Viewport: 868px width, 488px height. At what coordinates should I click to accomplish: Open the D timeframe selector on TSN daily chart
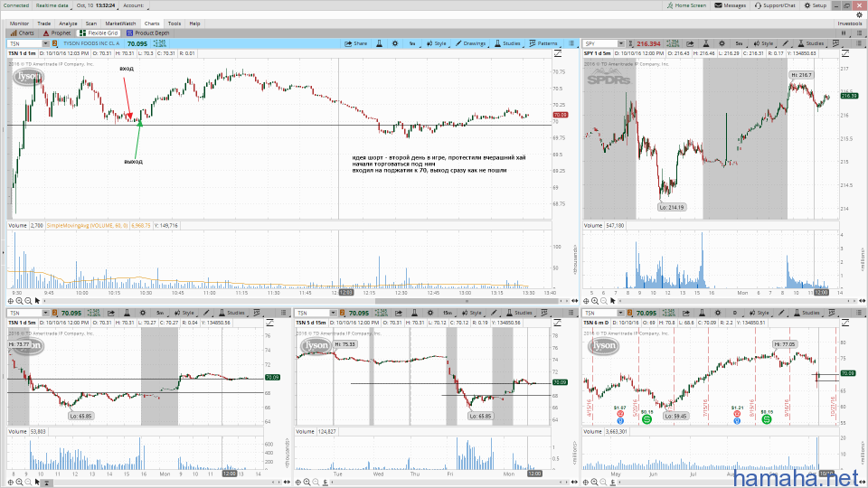pyautogui.click(x=735, y=313)
